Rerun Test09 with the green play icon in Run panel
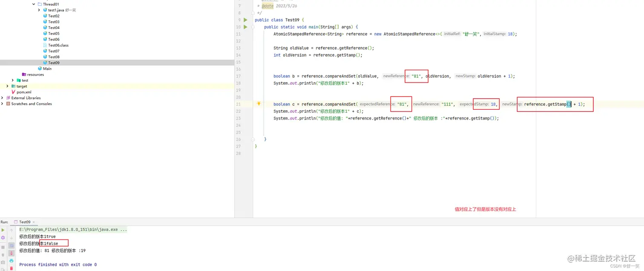The height and width of the screenshot is (271, 644). 3,230
